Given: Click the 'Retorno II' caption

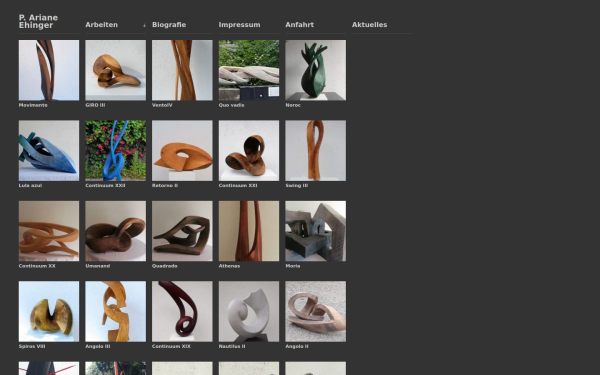Looking at the screenshot, I should coord(165,186).
